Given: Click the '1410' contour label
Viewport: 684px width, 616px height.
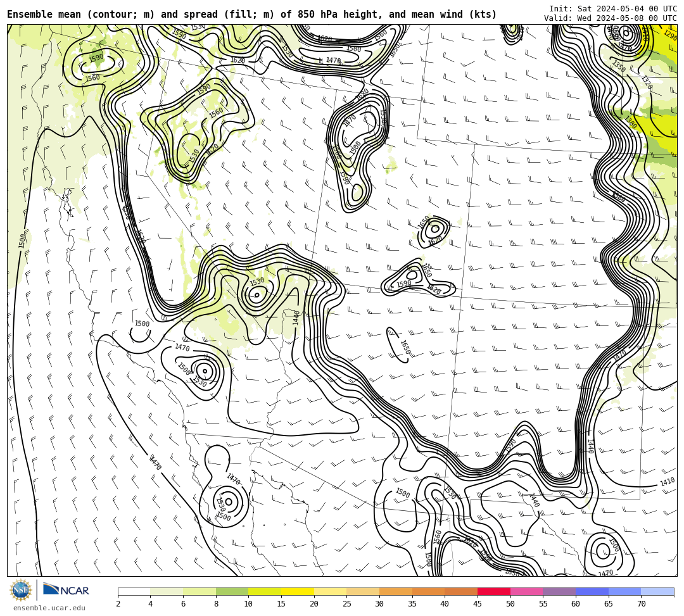Looking at the screenshot, I should pos(667,482).
